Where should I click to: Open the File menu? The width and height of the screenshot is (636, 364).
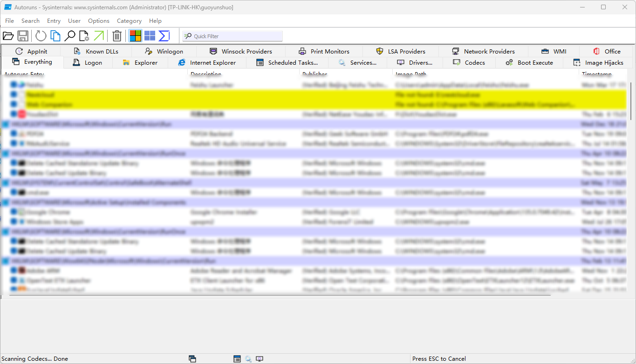click(x=9, y=21)
